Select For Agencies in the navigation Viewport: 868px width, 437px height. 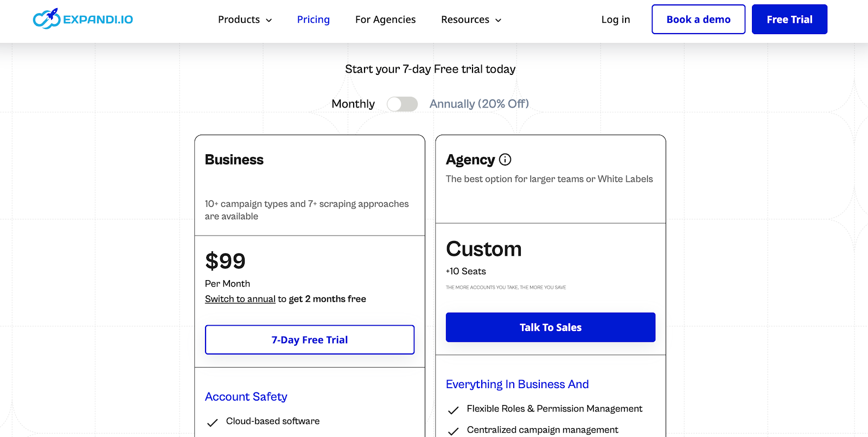(385, 20)
